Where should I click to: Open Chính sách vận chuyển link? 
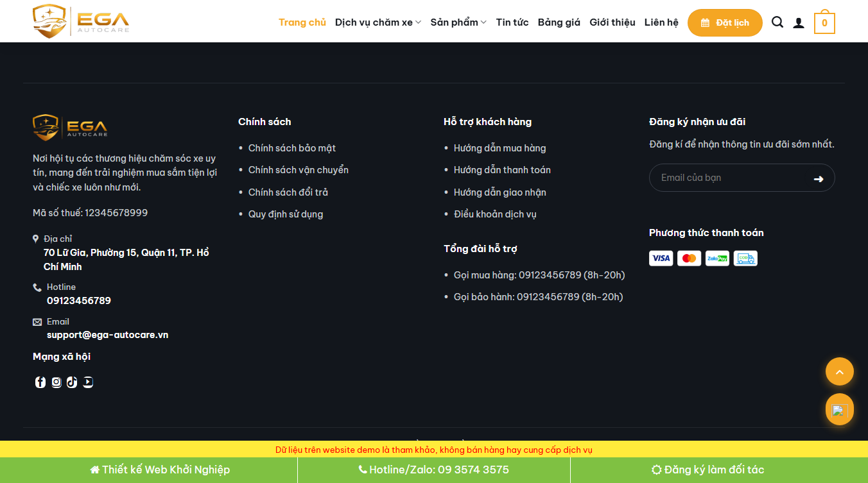(x=299, y=170)
